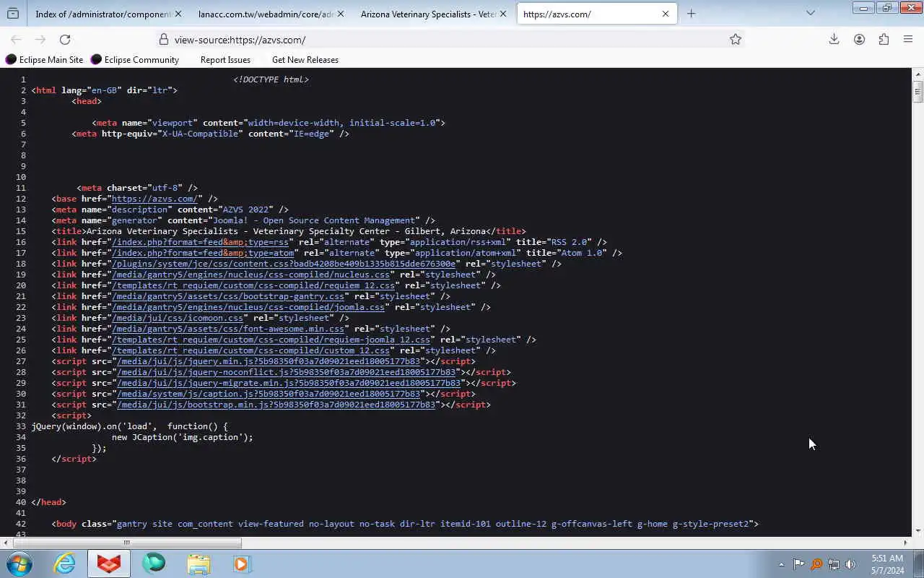This screenshot has width=924, height=578.
Task: Open the Windows Start menu
Action: pos(19,564)
